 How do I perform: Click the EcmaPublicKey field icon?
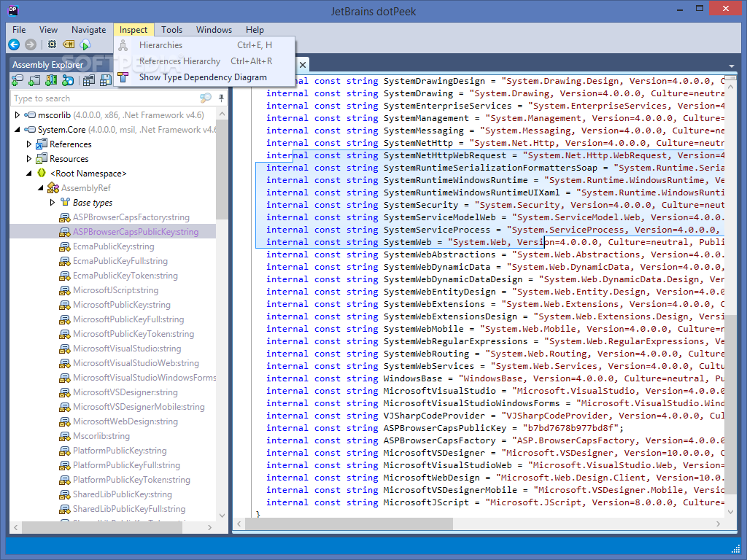(64, 246)
